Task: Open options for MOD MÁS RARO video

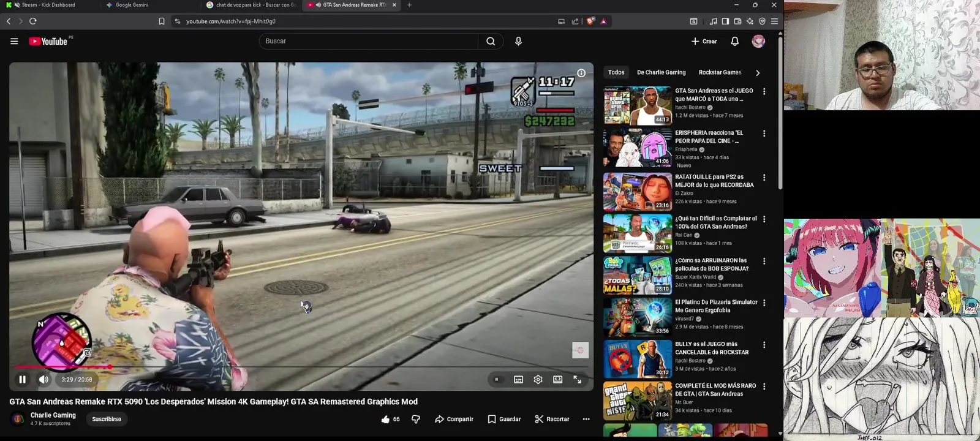Action: pos(764,386)
